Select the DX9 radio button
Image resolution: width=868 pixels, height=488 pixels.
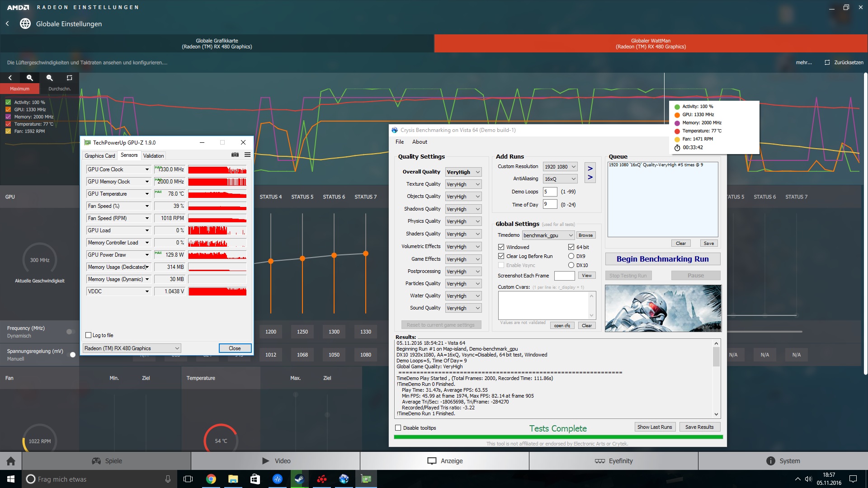tap(571, 256)
